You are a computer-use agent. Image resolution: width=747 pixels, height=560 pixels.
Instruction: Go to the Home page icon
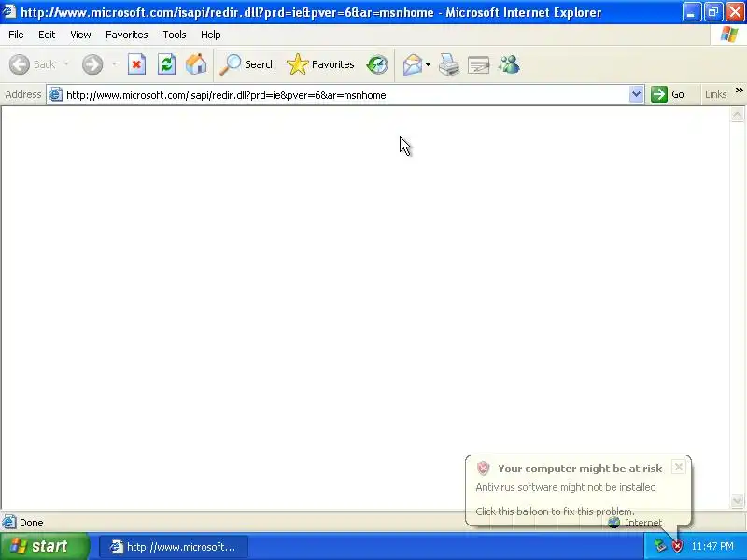(196, 64)
